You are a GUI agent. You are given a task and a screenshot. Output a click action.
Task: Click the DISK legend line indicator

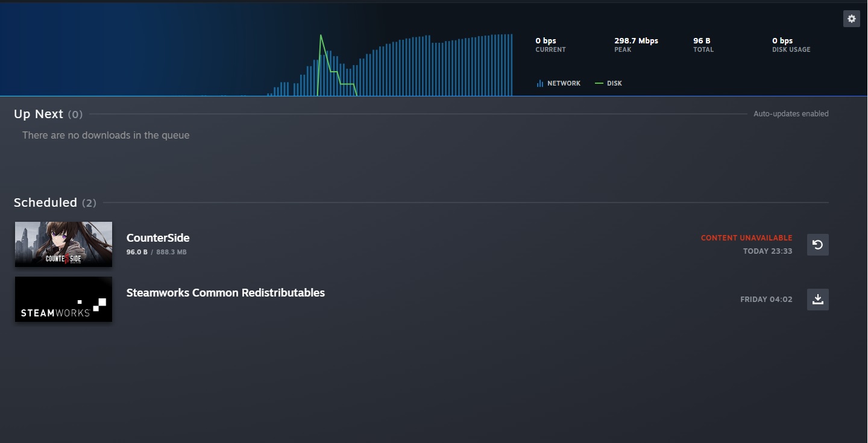coord(599,83)
